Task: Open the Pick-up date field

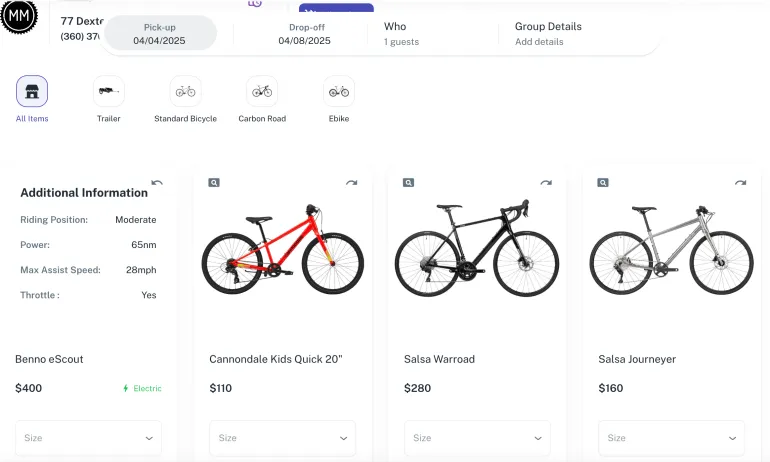Action: pyautogui.click(x=160, y=33)
